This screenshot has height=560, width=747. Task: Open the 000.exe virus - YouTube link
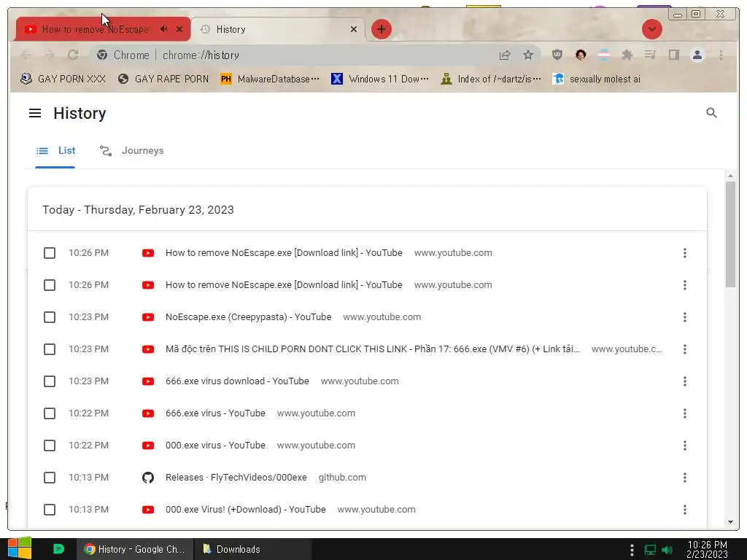click(215, 446)
